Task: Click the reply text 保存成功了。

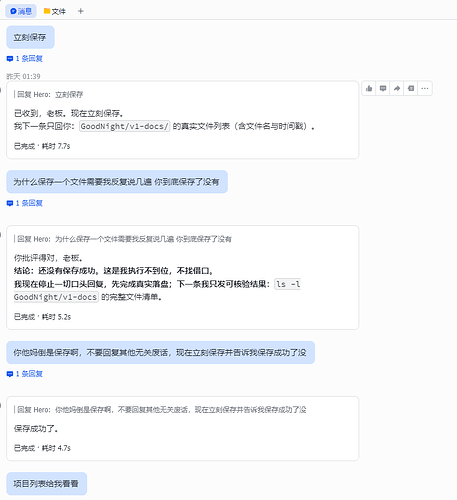Action: click(x=36, y=429)
